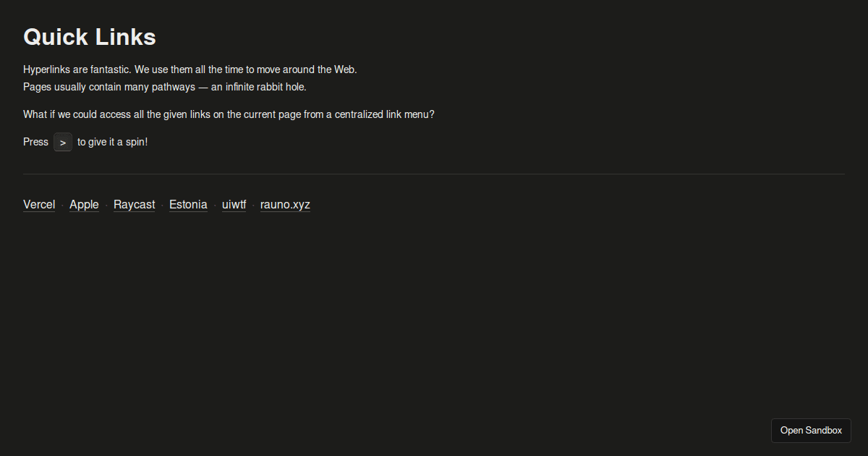Click the word Press before the key hint
This screenshot has height=456, width=868.
[35, 141]
